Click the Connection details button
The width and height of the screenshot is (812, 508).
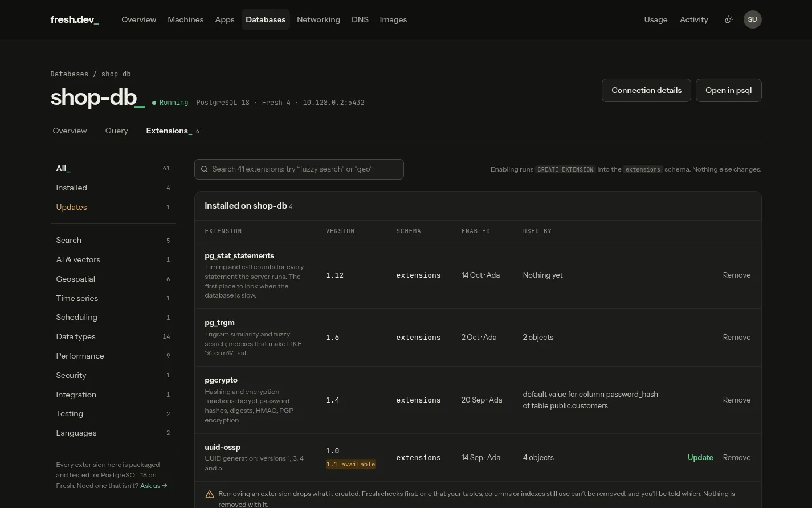pyautogui.click(x=646, y=90)
